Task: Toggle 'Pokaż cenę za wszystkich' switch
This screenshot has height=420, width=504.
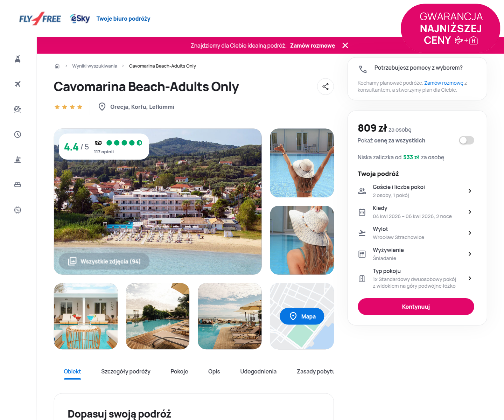Action: tap(467, 140)
